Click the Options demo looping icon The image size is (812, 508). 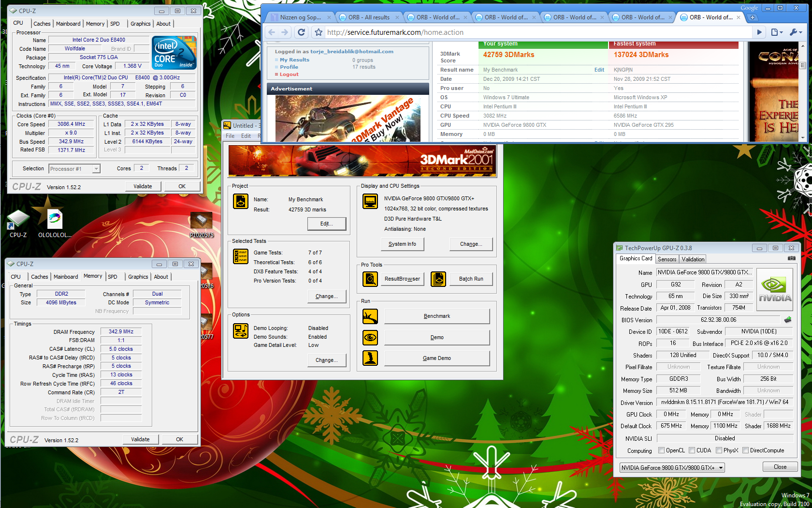click(x=241, y=331)
